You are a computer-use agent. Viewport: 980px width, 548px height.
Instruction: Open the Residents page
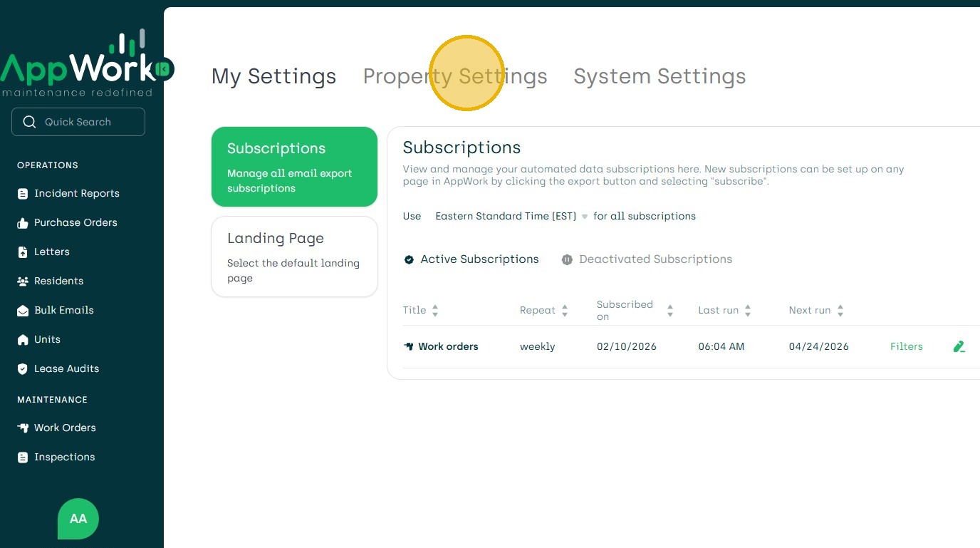(x=59, y=281)
